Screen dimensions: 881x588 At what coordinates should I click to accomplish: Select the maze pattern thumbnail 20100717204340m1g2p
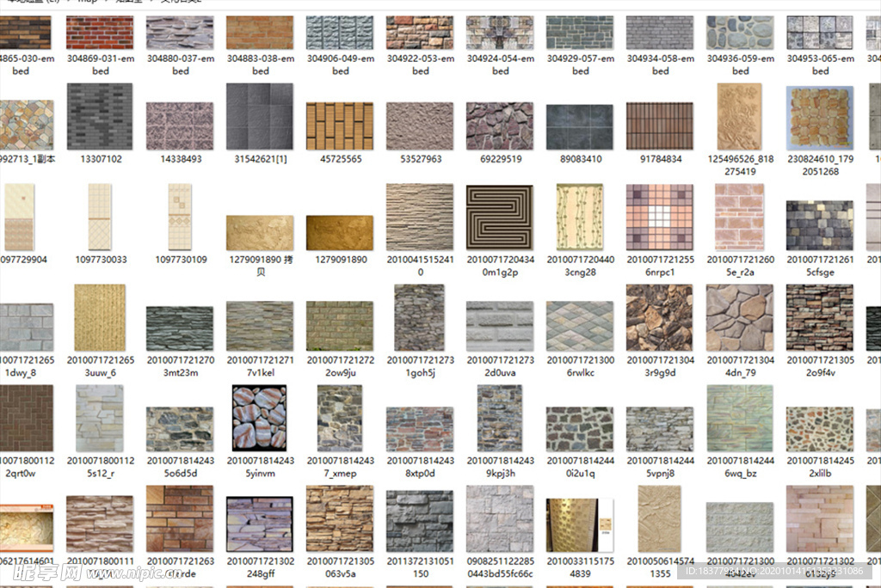(500, 217)
